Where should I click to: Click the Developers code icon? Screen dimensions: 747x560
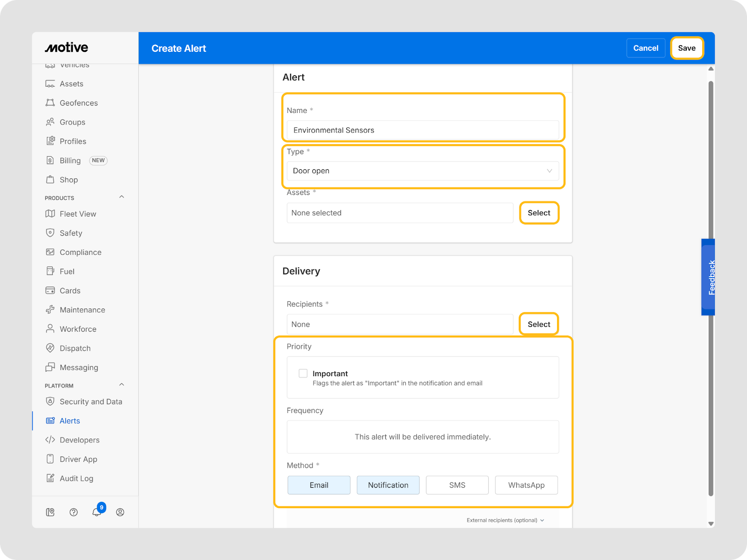click(x=50, y=440)
